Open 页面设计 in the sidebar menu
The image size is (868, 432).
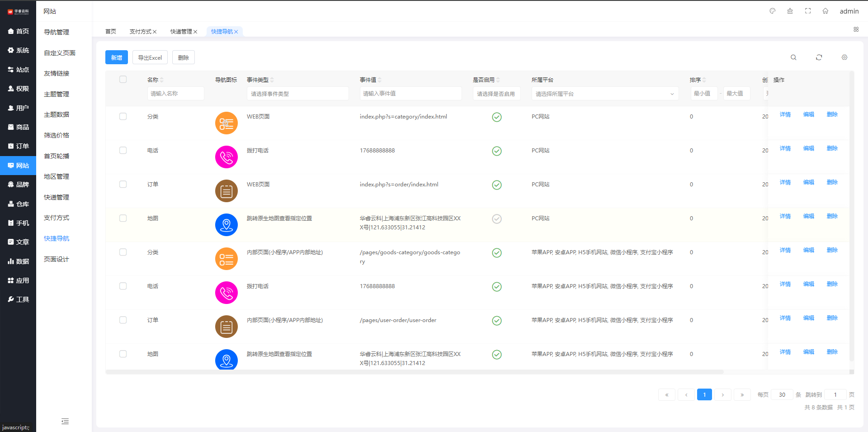click(57, 259)
